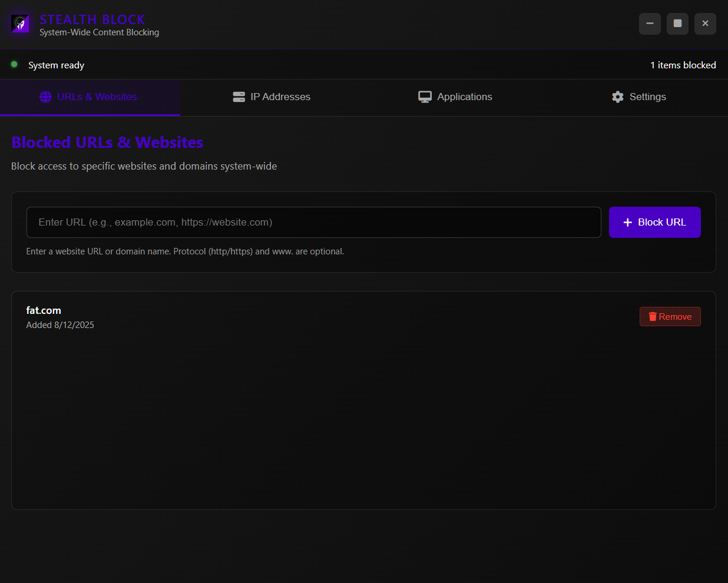Switch to the IP Addresses tab
728x583 pixels.
280,97
